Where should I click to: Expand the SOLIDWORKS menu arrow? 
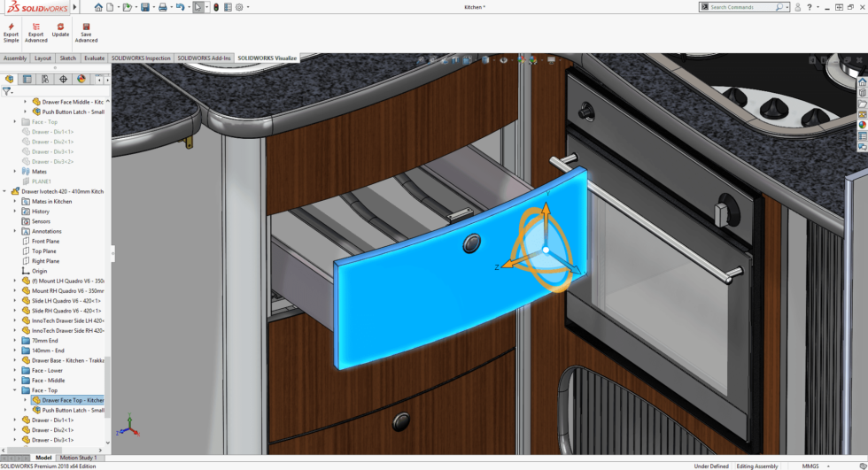tap(74, 7)
